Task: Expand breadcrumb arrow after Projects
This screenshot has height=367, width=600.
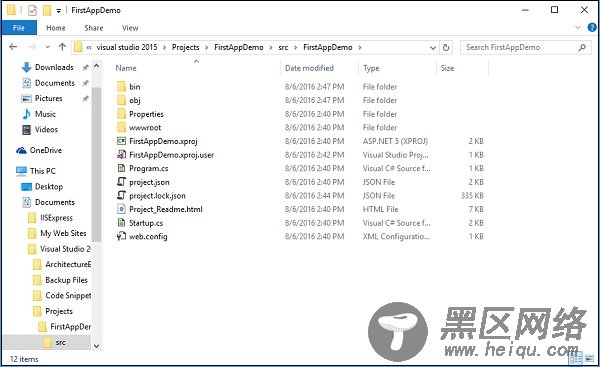Action: [x=207, y=47]
